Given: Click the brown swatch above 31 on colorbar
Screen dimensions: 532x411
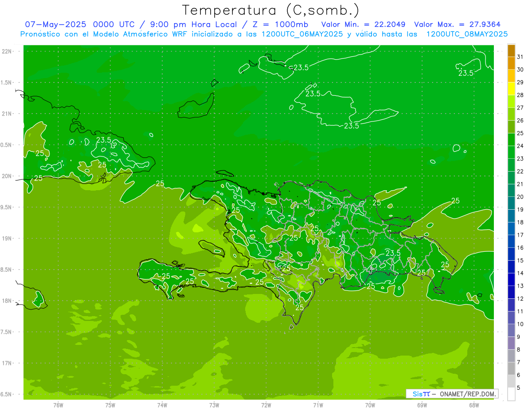Looking at the screenshot, I should pos(511,50).
